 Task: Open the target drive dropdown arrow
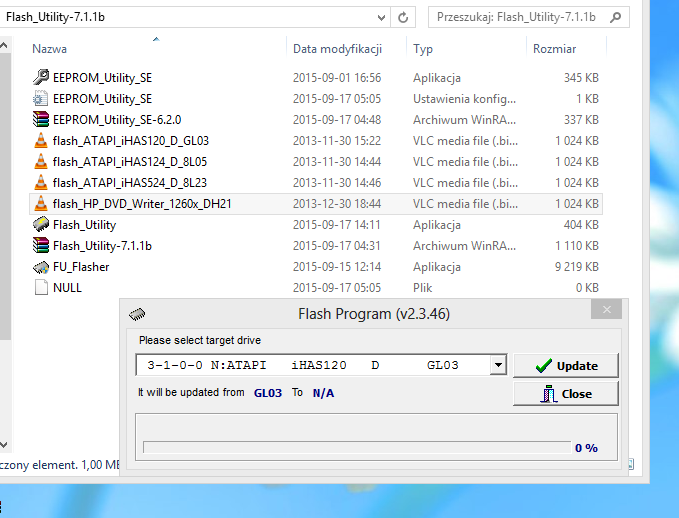pos(498,365)
